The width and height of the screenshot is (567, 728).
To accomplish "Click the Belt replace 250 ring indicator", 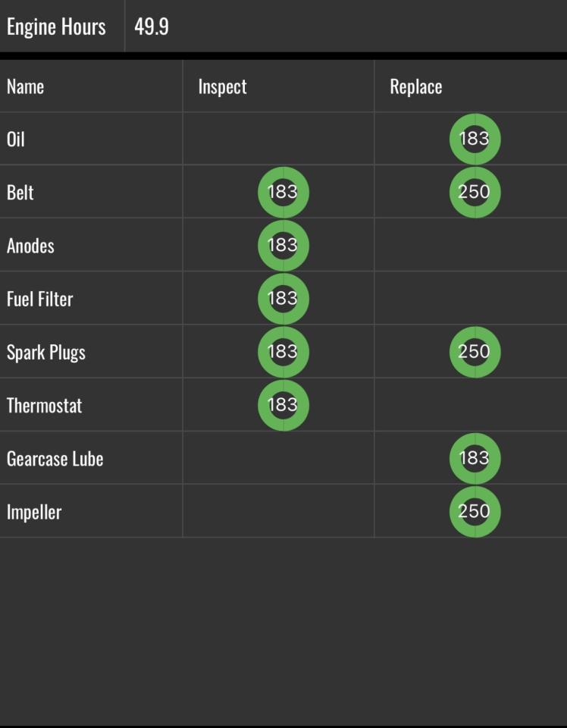I will pyautogui.click(x=475, y=192).
